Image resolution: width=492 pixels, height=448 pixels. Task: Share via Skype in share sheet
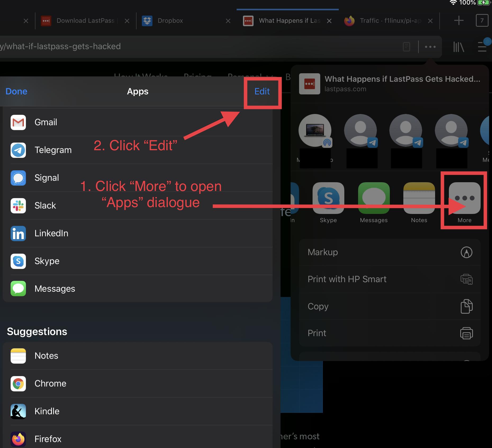coord(328,198)
